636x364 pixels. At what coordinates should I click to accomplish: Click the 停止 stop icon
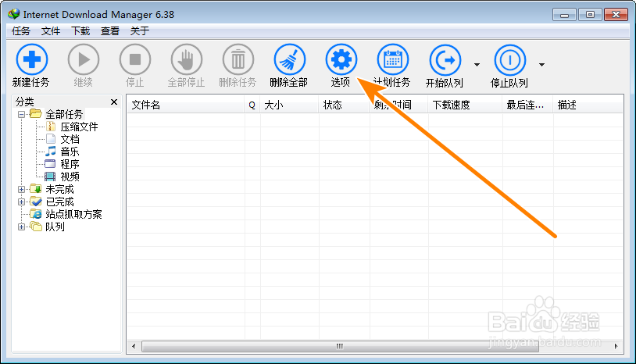pyautogui.click(x=135, y=59)
